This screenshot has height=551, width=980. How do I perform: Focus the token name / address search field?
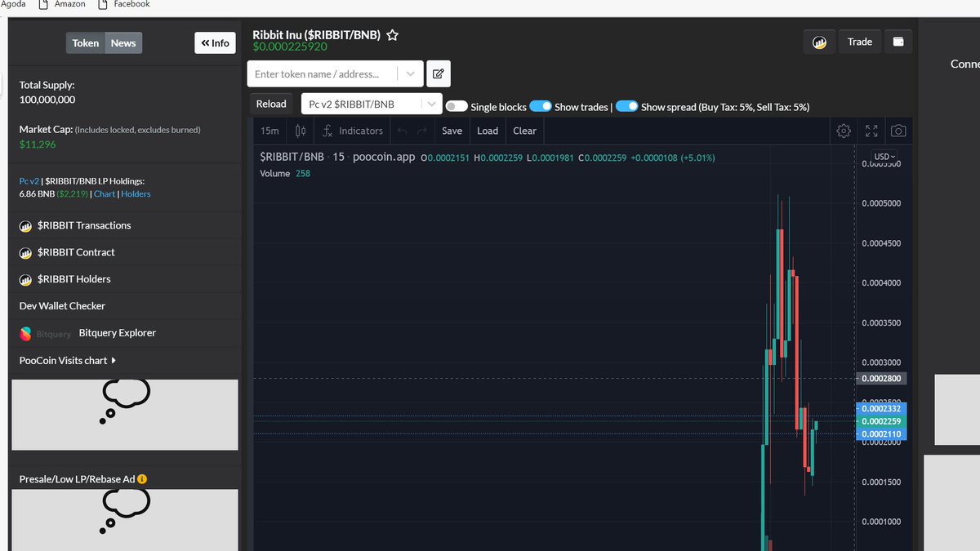click(x=324, y=73)
